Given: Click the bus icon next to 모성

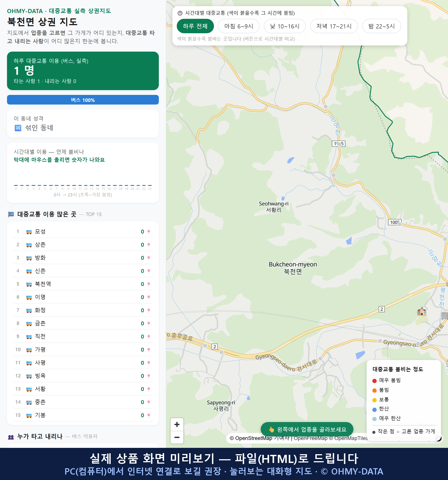Looking at the screenshot, I should coord(29,232).
